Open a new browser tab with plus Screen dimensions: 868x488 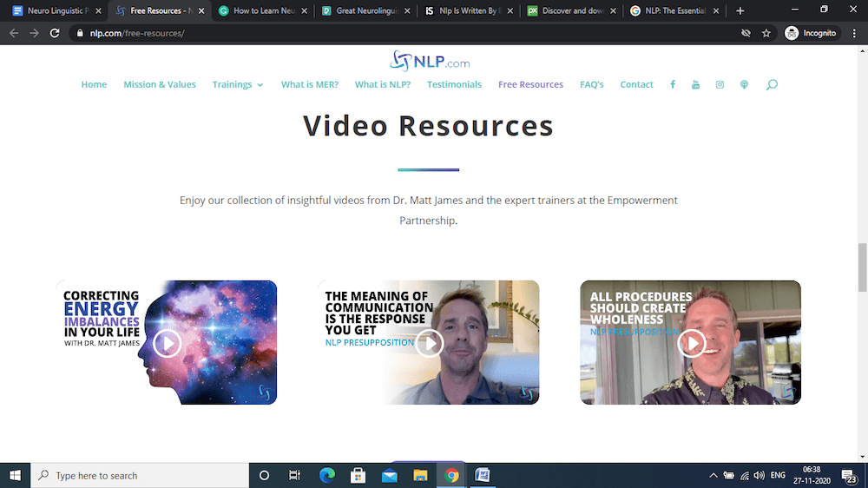tap(740, 10)
